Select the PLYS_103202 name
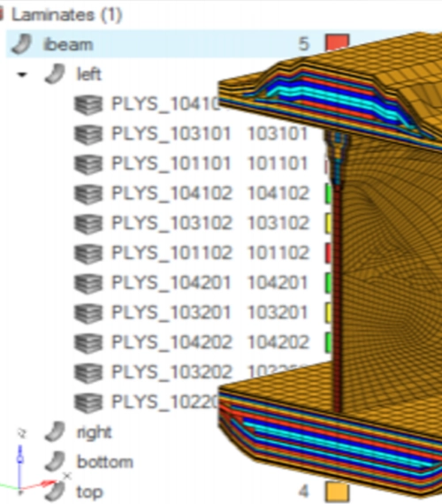 pyautogui.click(x=171, y=372)
